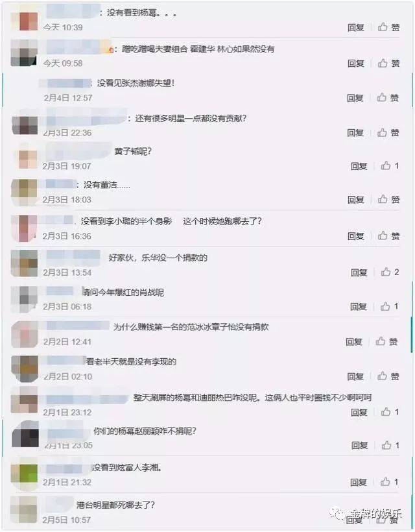
Task: Like the 李现 comment at 02:10
Action: pyautogui.click(x=388, y=376)
